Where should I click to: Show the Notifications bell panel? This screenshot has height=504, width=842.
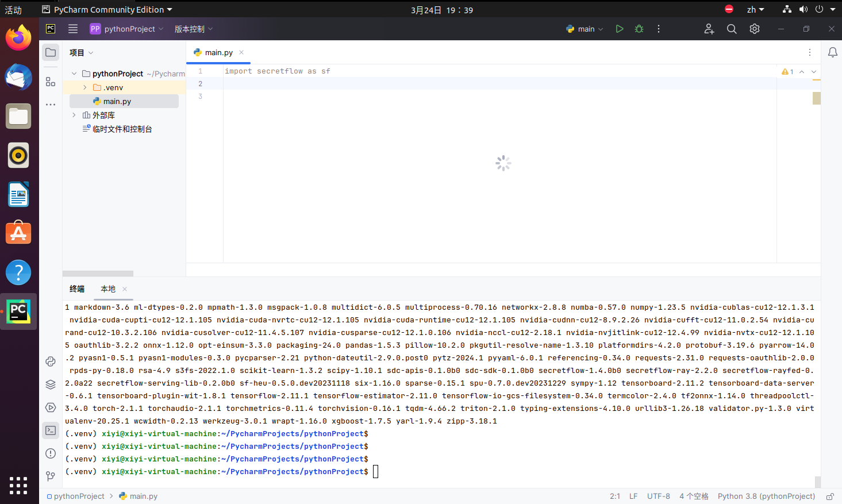point(832,52)
